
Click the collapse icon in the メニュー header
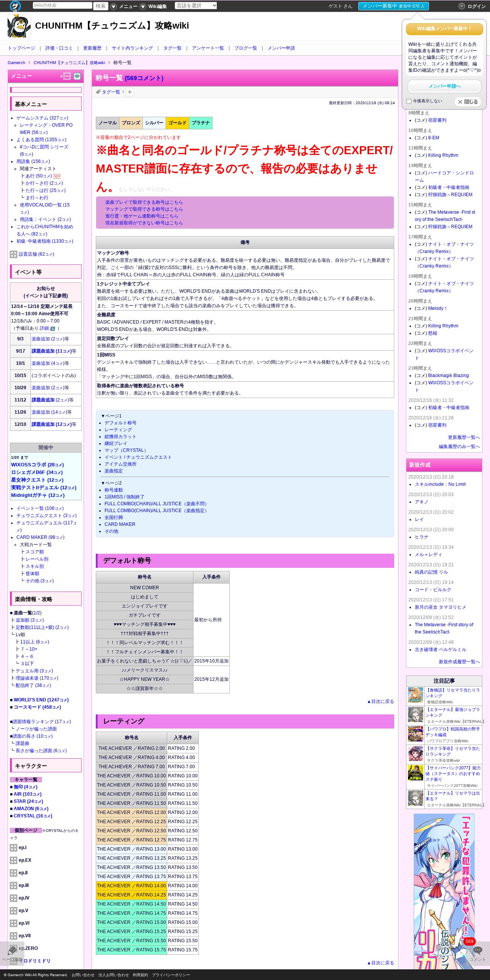click(67, 76)
